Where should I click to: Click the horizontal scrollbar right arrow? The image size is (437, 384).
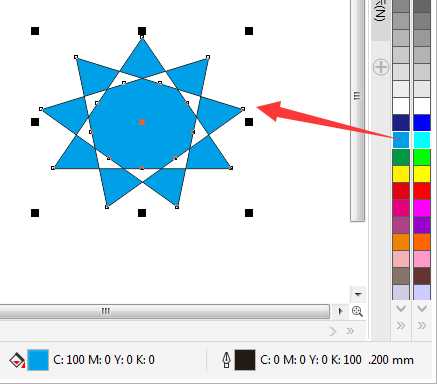click(340, 311)
